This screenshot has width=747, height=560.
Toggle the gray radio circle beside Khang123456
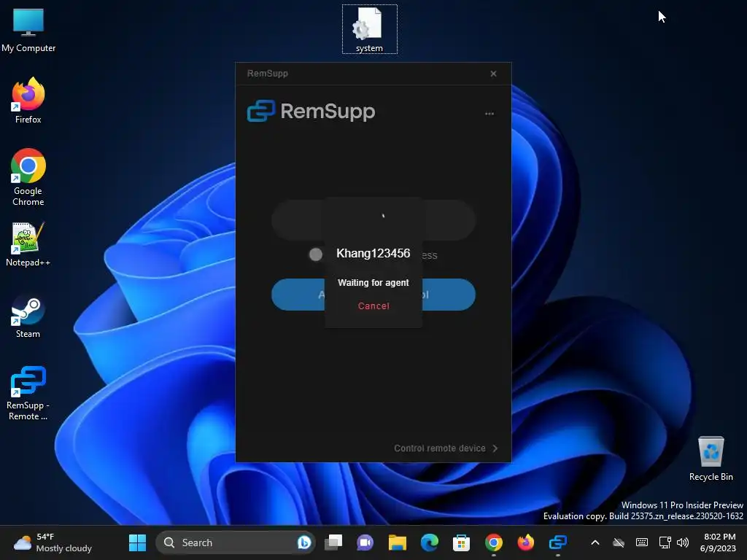[x=315, y=254]
